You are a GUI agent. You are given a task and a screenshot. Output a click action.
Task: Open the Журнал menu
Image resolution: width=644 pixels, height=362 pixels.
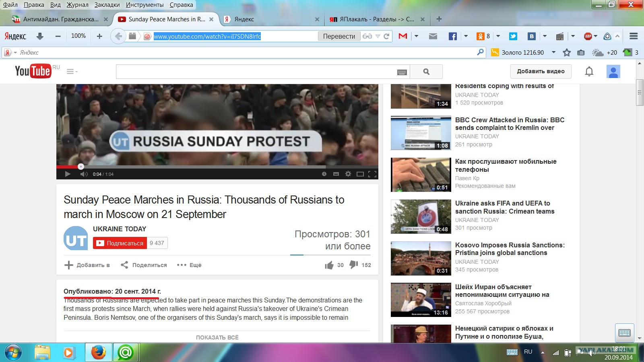coord(78,5)
